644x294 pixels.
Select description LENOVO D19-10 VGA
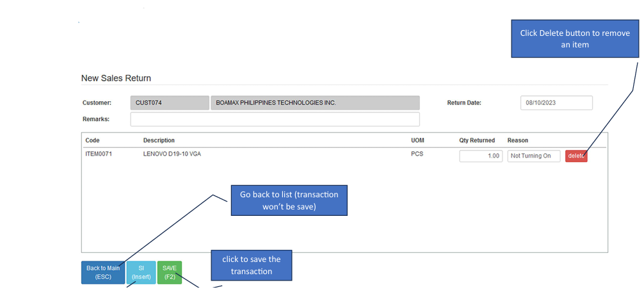click(x=172, y=155)
